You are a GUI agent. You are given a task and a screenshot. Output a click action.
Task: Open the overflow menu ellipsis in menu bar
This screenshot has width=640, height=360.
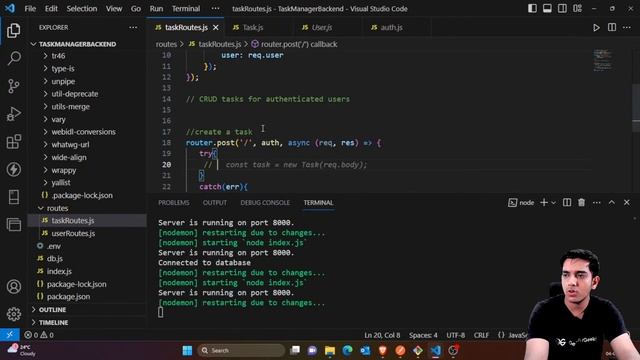pos(216,9)
